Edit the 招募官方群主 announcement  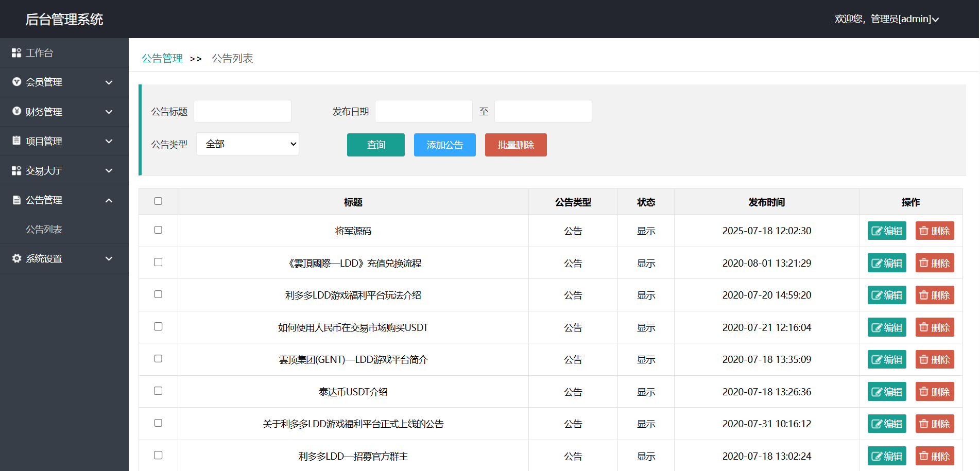pos(887,456)
